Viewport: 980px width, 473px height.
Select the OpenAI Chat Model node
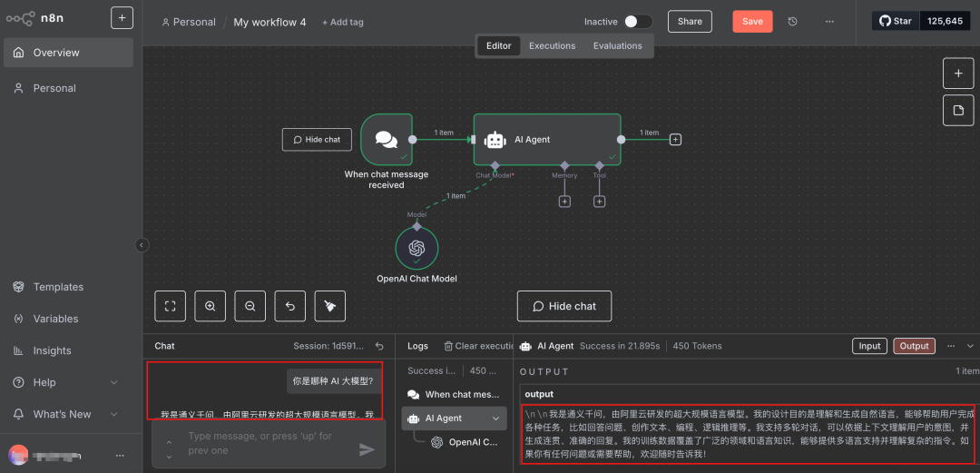pyautogui.click(x=416, y=248)
